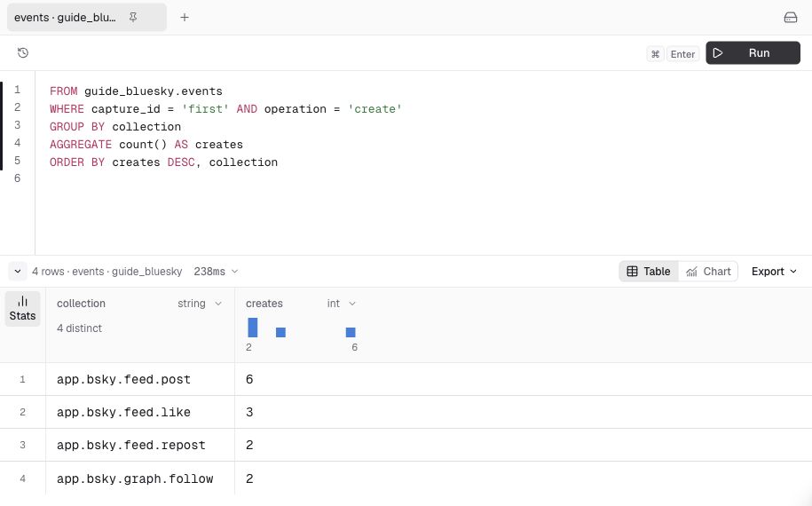
Task: Click the creates value 3 in row 2
Action: tap(249, 412)
